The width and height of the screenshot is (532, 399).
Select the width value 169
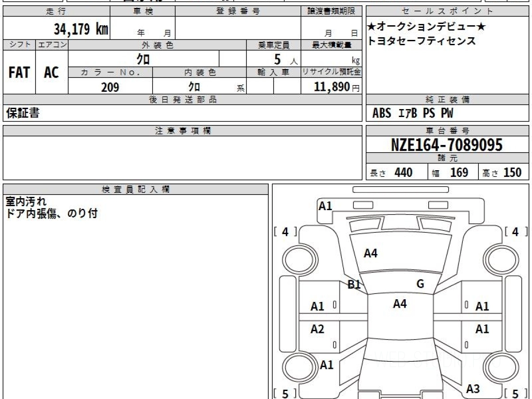(459, 172)
